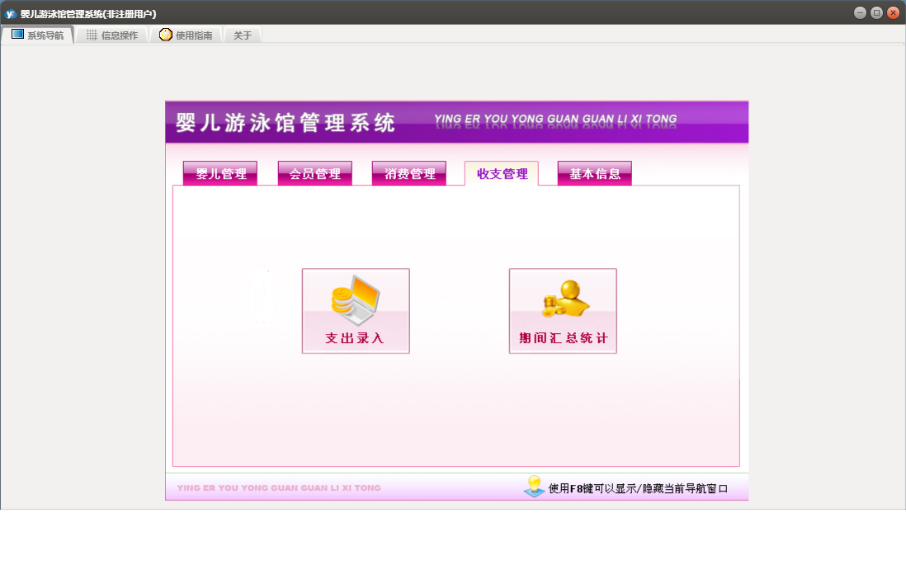This screenshot has height=588, width=906.
Task: Open the 支出录入 expense entry module
Action: pos(356,311)
